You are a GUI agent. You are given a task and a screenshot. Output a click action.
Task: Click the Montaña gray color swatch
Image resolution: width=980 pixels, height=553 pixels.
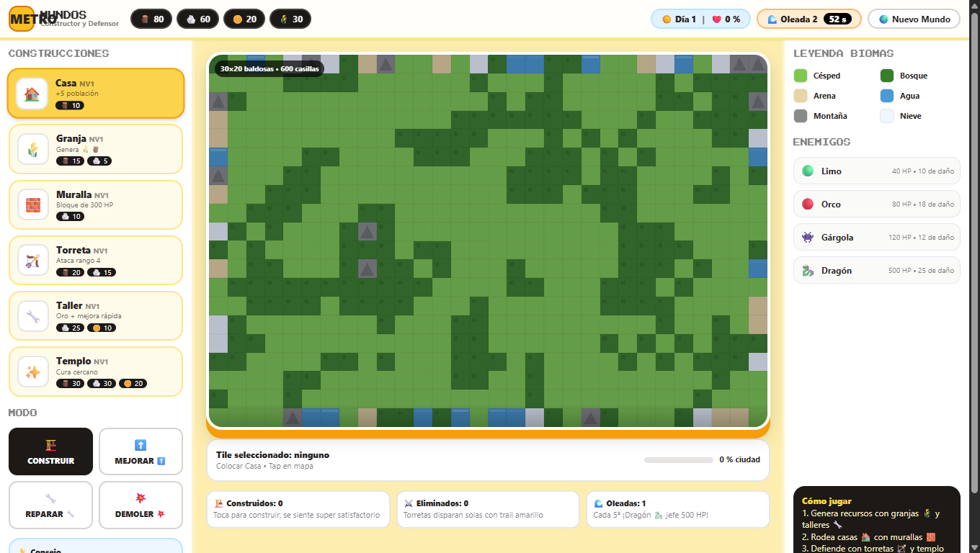[x=801, y=116]
